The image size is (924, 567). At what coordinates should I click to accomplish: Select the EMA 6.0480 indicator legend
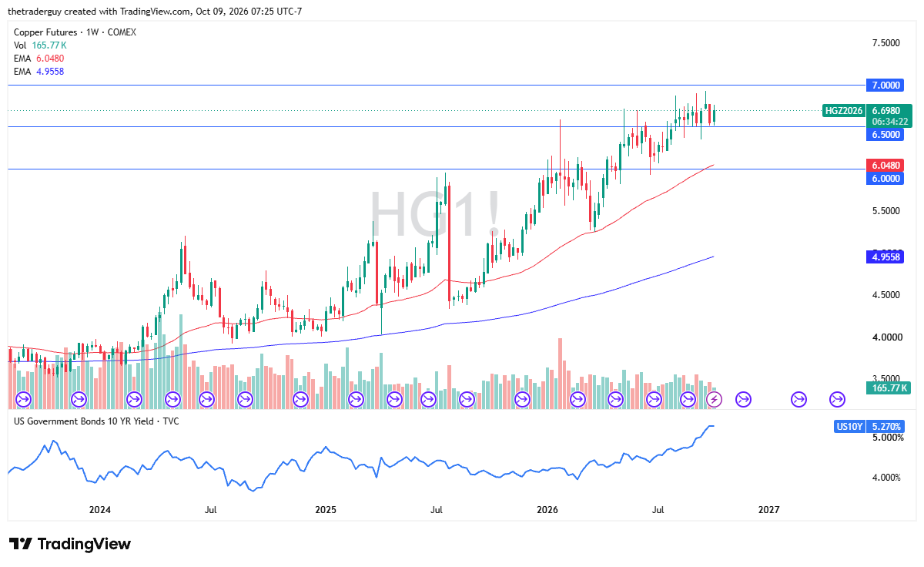(x=38, y=59)
